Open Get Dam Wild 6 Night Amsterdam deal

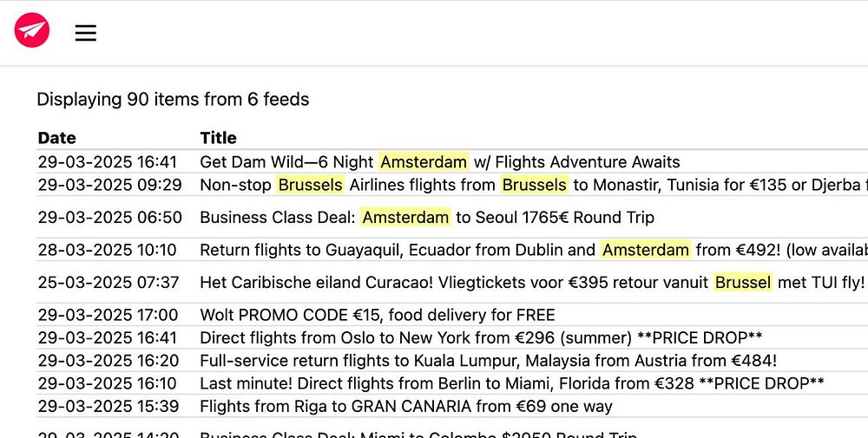pos(439,162)
